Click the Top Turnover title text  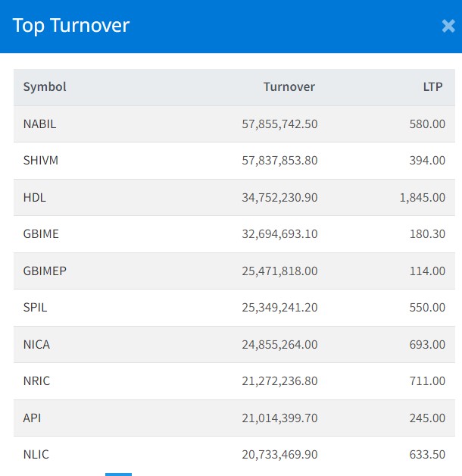[71, 26]
